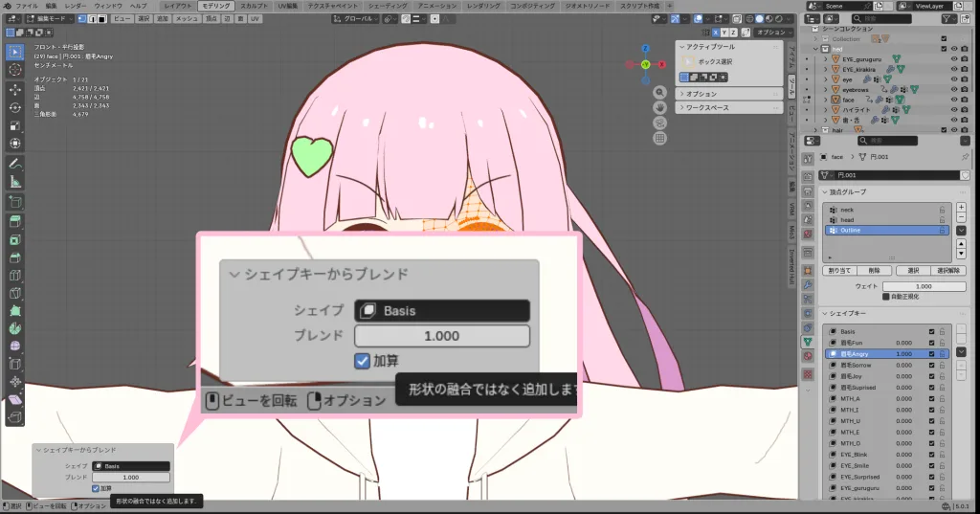Select the Measure tool
The height and width of the screenshot is (514, 980).
15,182
